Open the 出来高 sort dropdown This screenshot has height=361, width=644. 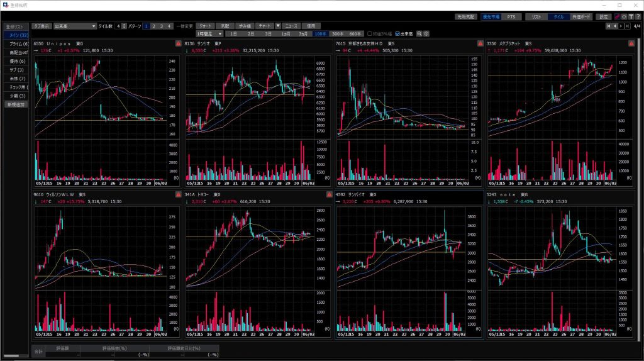coord(94,26)
